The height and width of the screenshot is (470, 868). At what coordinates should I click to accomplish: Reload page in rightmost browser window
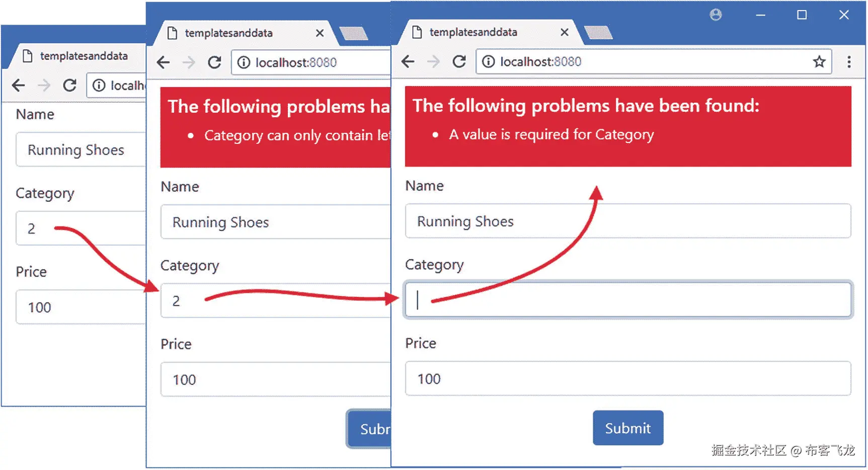pos(459,62)
